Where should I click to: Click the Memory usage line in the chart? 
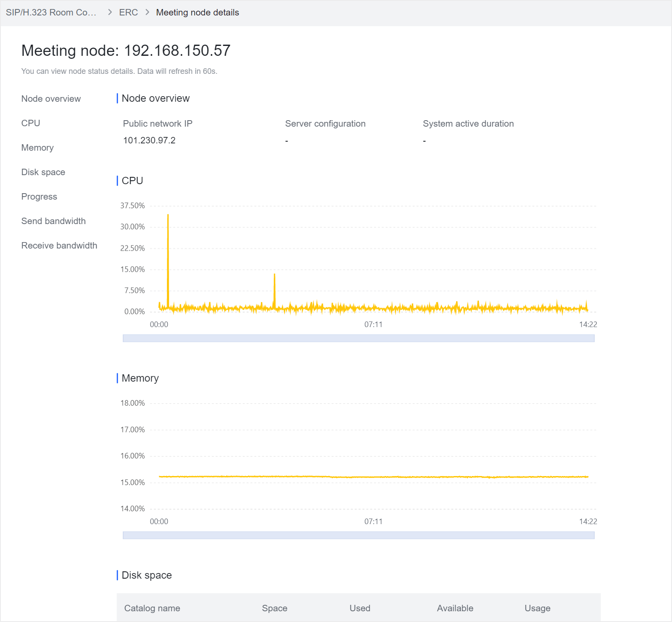(x=373, y=477)
